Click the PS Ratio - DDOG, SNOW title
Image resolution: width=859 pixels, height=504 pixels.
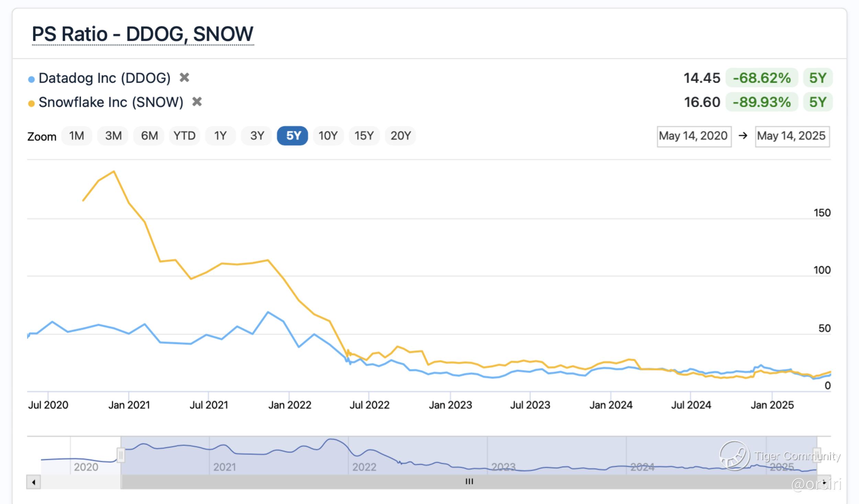[x=143, y=34]
